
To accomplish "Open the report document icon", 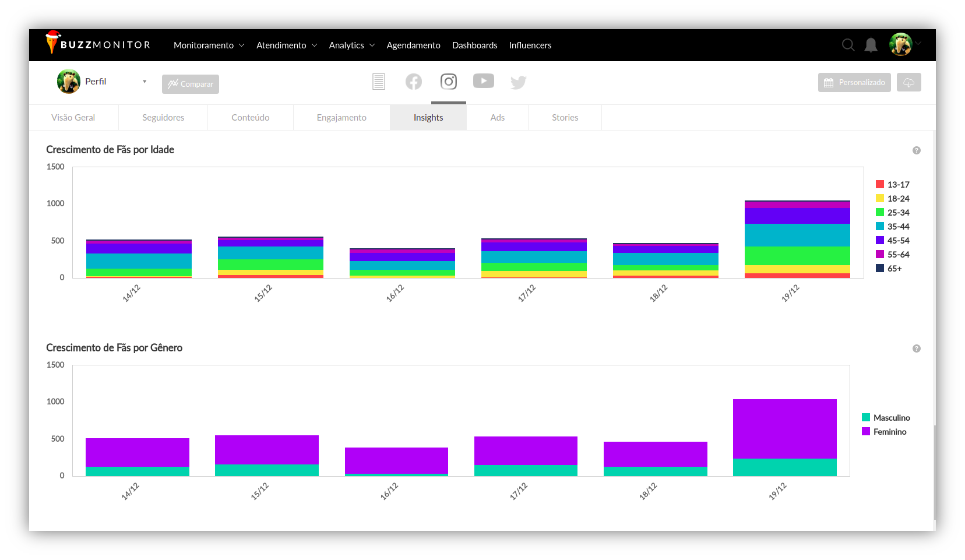I will 379,82.
